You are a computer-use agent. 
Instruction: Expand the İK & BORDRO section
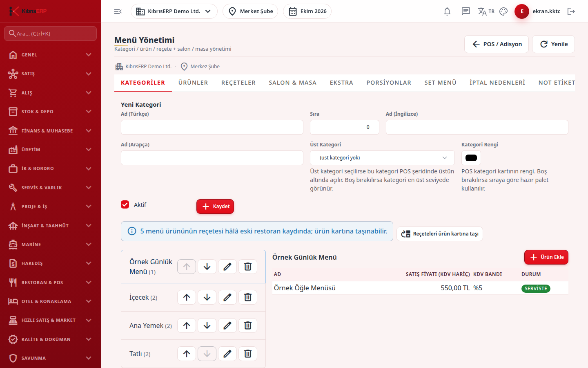pyautogui.click(x=51, y=168)
